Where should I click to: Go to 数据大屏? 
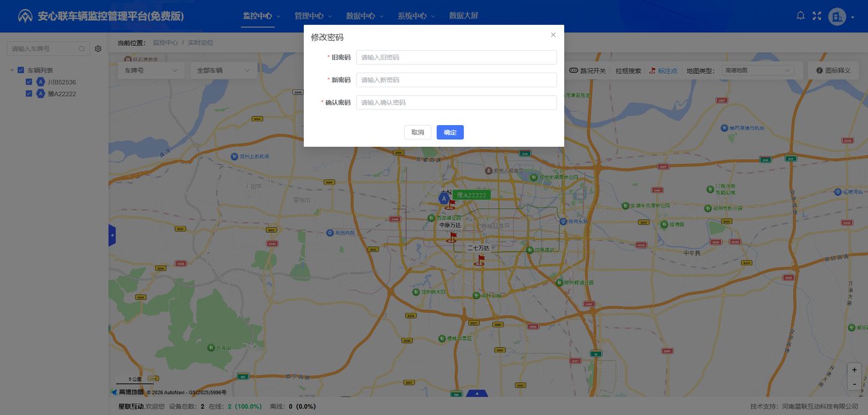(x=464, y=16)
